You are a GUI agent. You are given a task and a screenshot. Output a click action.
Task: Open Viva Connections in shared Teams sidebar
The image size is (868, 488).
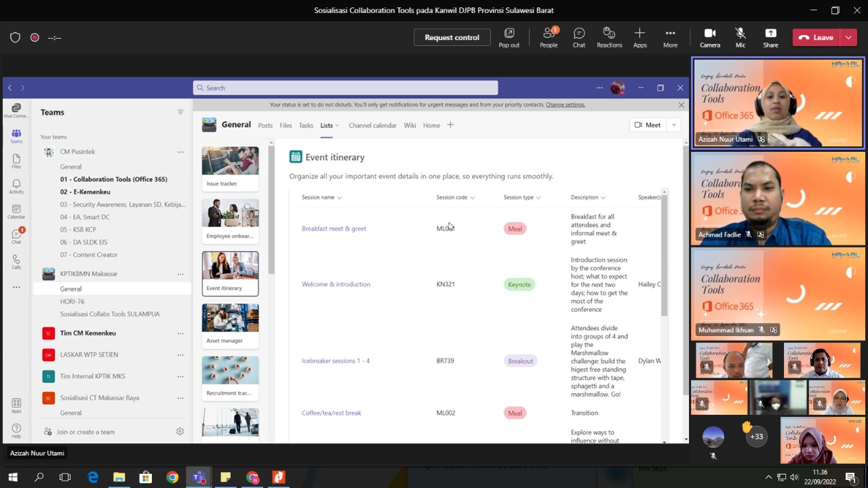tap(16, 110)
